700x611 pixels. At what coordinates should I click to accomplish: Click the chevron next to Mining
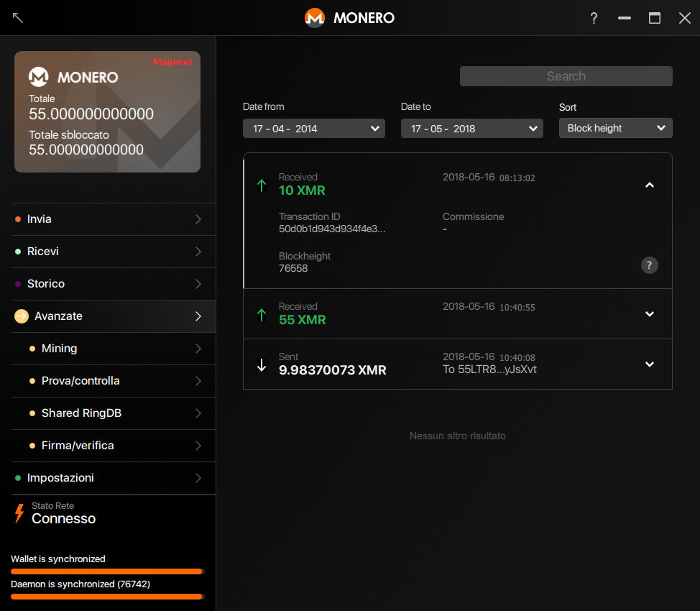(198, 349)
